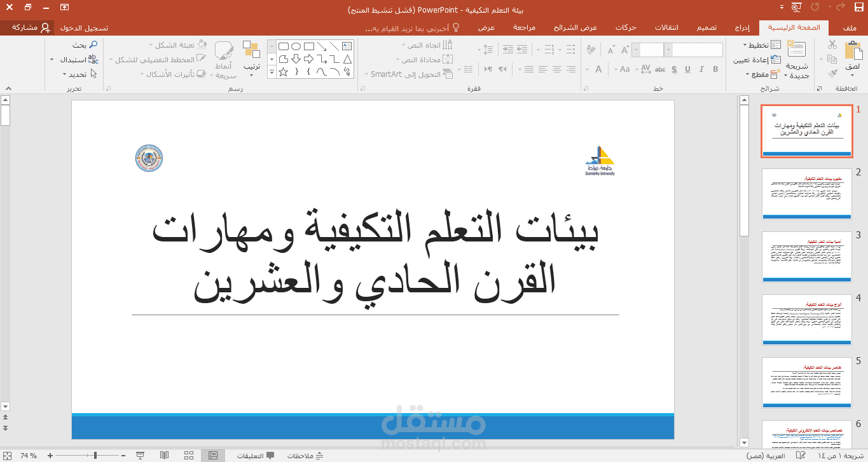Click the Bullets list icon
Image resolution: width=868 pixels, height=462 pixels.
(570, 49)
